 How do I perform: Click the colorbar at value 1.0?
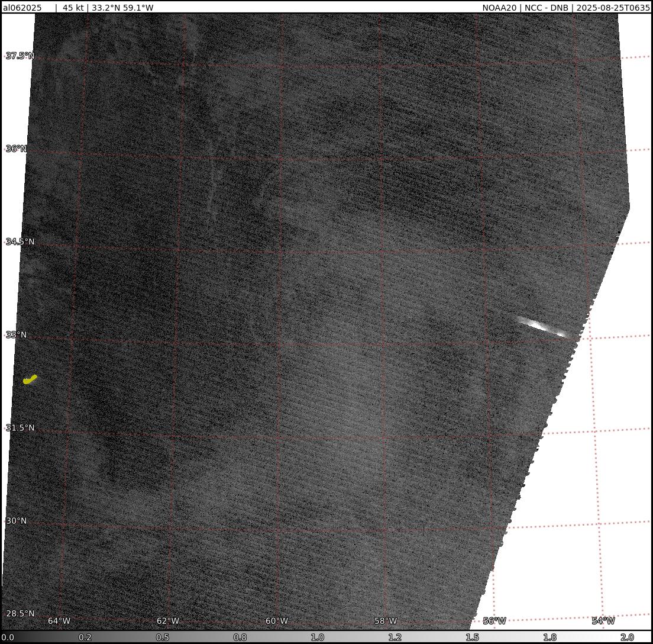click(318, 637)
